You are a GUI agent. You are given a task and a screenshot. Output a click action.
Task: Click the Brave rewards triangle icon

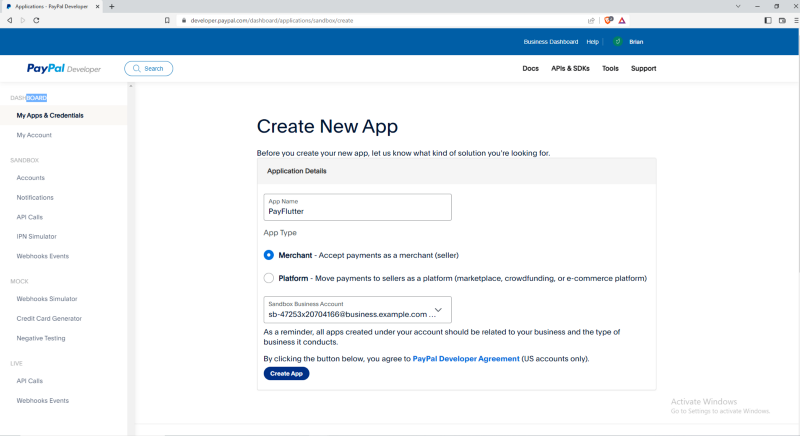coord(622,20)
